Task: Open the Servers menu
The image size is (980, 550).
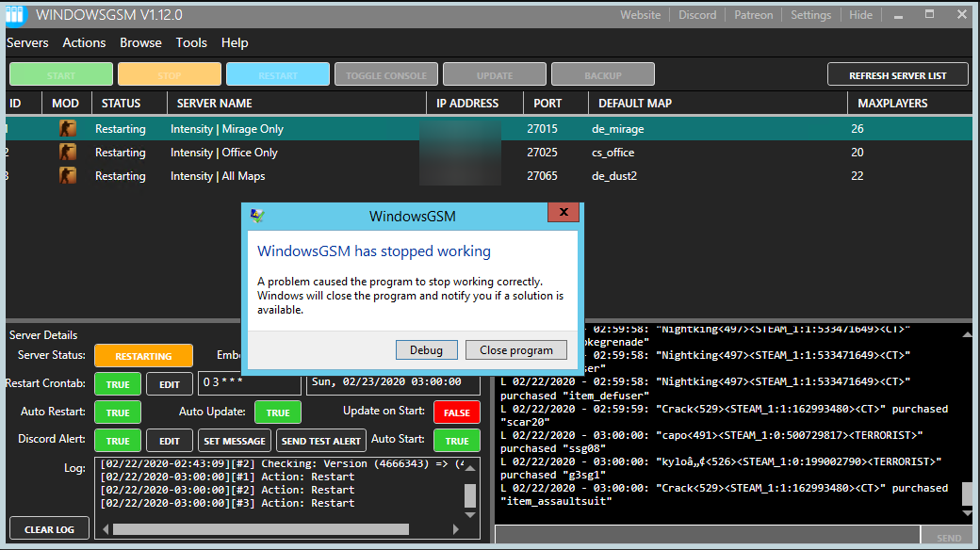Action: click(28, 42)
